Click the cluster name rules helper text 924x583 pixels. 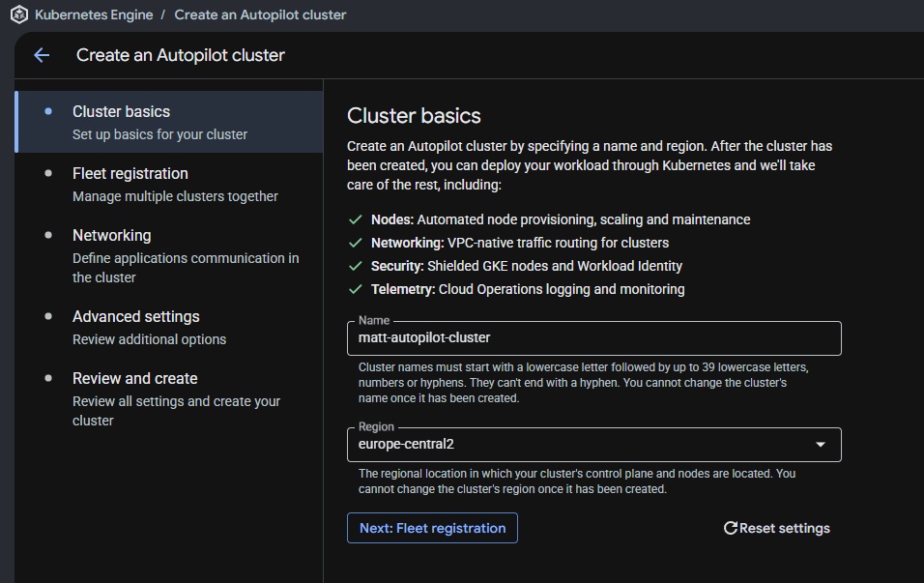[584, 383]
